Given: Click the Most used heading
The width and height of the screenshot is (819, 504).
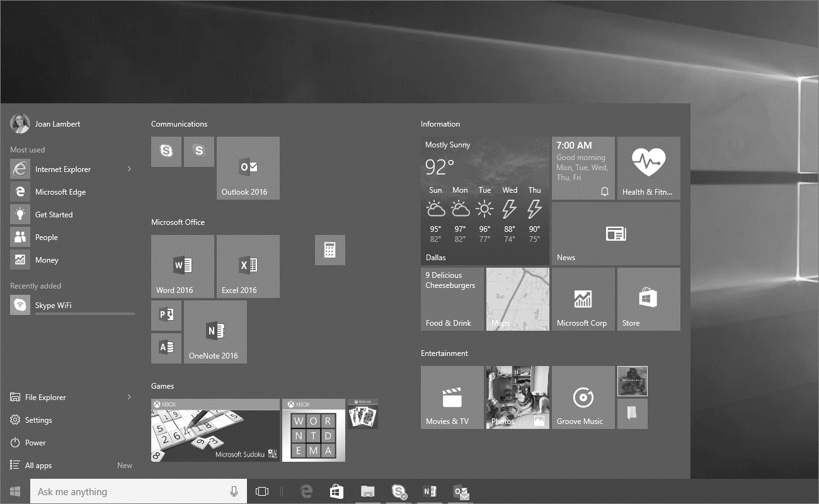Looking at the screenshot, I should tap(28, 150).
